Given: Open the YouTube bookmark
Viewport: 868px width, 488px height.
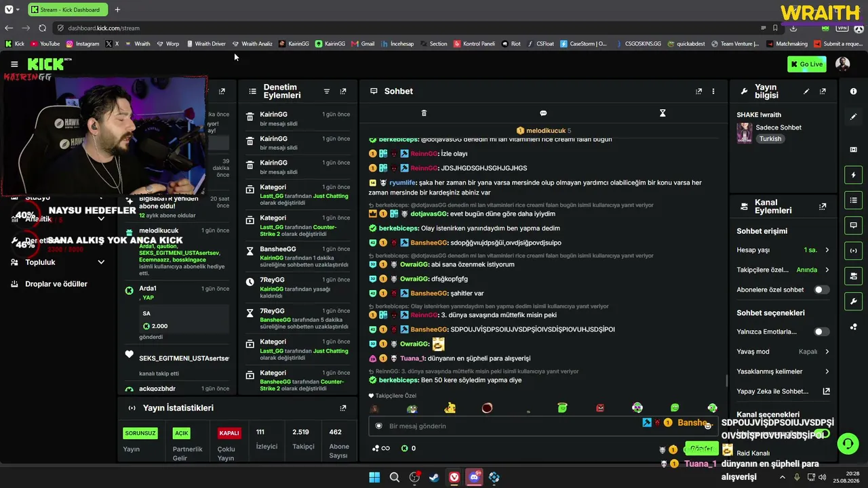Looking at the screenshot, I should 45,44.
